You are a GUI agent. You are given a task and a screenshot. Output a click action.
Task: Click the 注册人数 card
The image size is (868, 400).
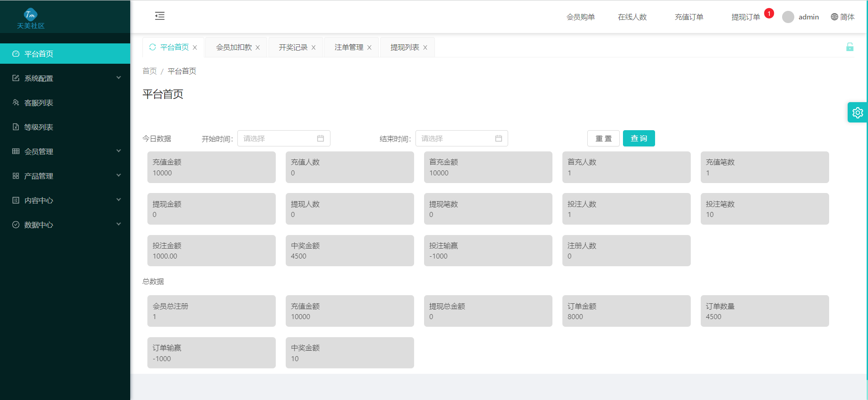click(627, 250)
